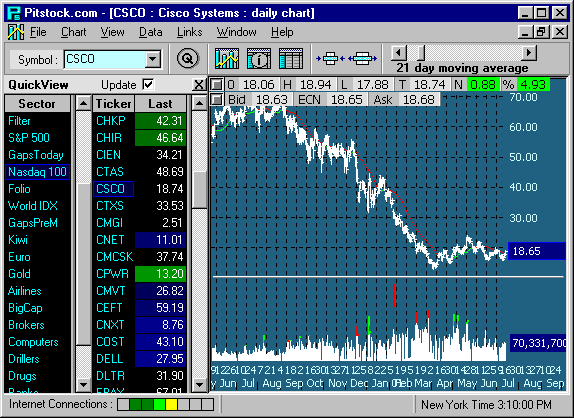Click the 18.65 current price marker

pos(537,251)
